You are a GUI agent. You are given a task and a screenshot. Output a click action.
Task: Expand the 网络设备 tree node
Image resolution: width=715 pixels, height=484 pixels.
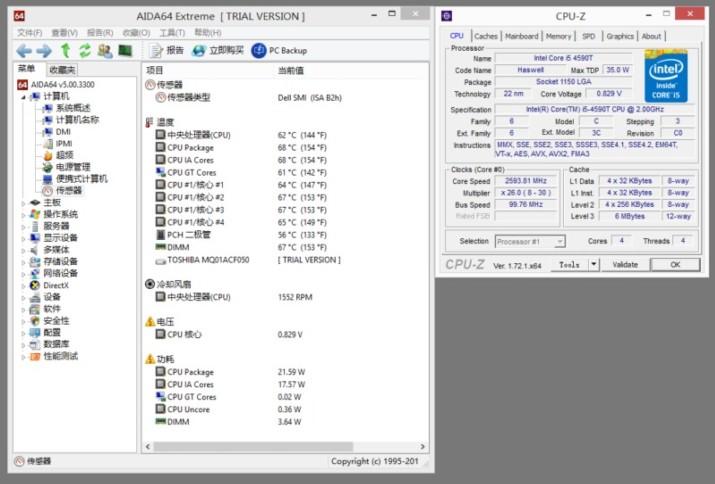[x=23, y=274]
